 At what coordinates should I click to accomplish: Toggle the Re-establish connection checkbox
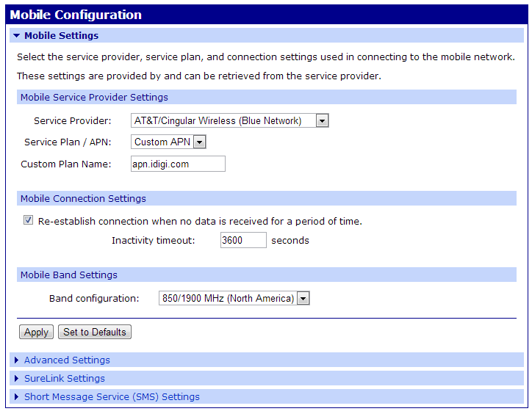click(29, 220)
